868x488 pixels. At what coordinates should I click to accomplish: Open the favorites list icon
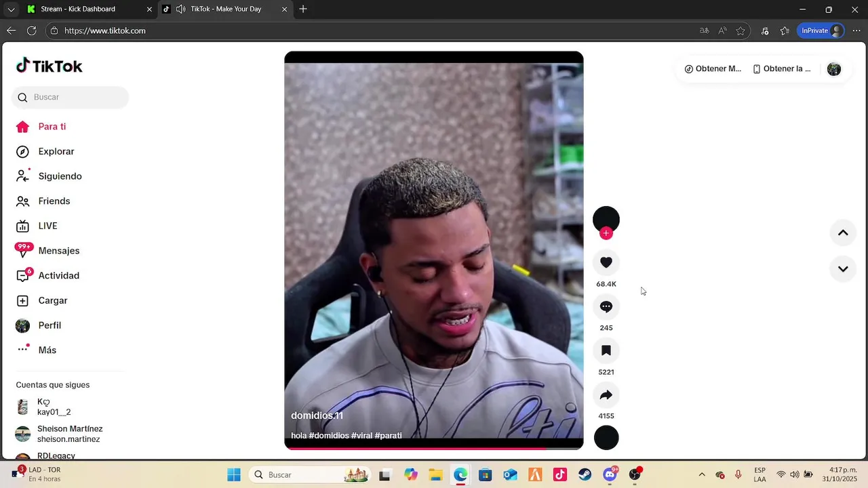point(785,30)
